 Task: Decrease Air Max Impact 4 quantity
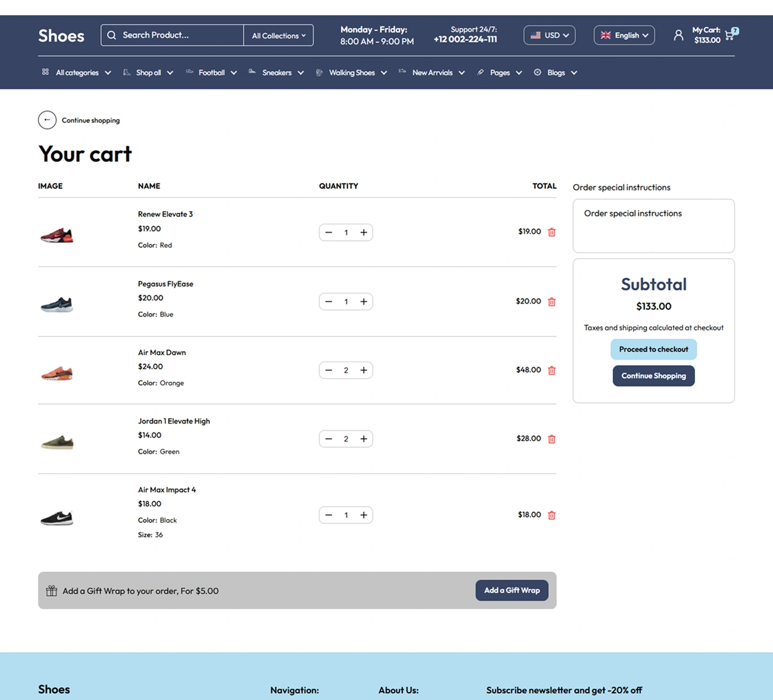(x=328, y=515)
